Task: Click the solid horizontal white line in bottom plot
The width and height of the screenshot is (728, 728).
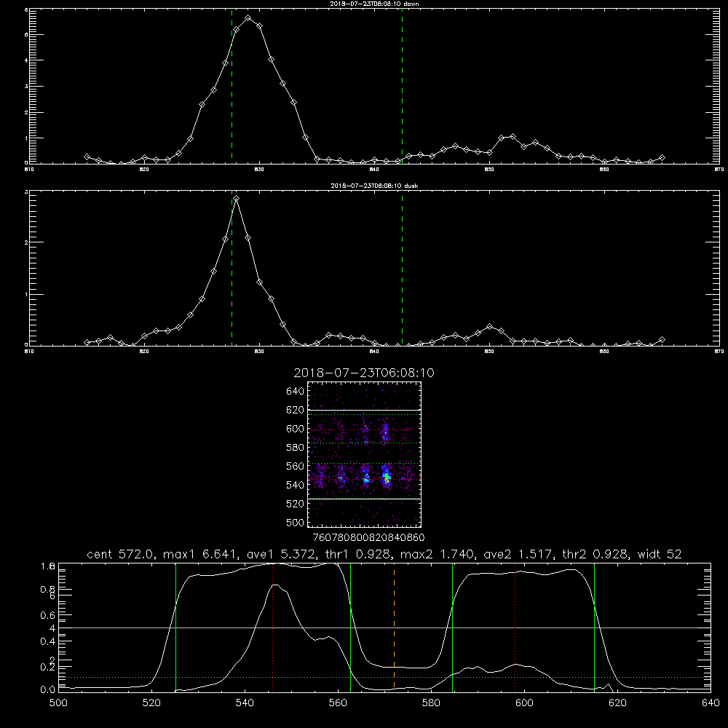Action: click(384, 628)
